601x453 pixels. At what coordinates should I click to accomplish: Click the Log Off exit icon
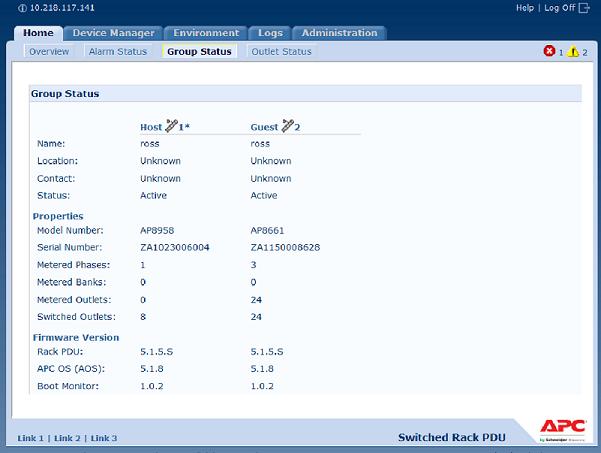(x=584, y=8)
